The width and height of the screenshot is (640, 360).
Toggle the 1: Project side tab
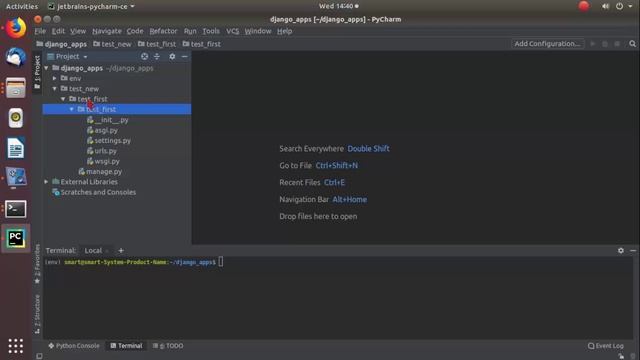[x=37, y=72]
